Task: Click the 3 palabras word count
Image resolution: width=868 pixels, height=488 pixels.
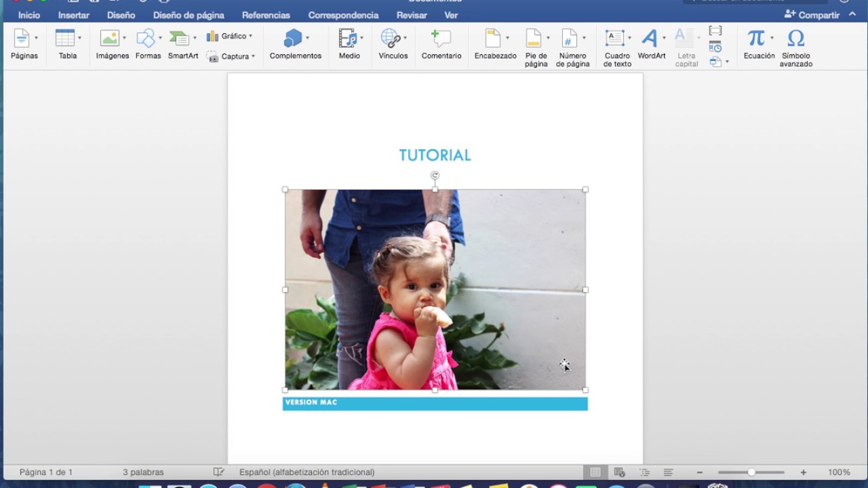Action: pyautogui.click(x=143, y=472)
